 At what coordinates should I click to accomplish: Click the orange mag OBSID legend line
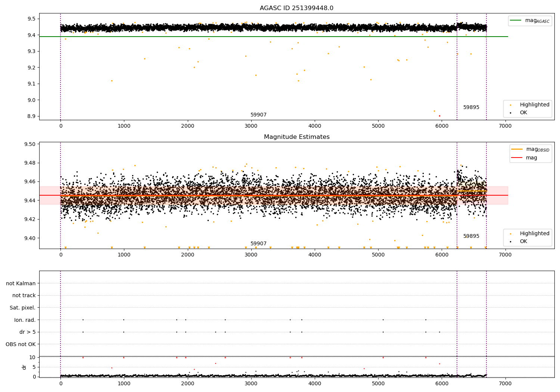[517, 149]
